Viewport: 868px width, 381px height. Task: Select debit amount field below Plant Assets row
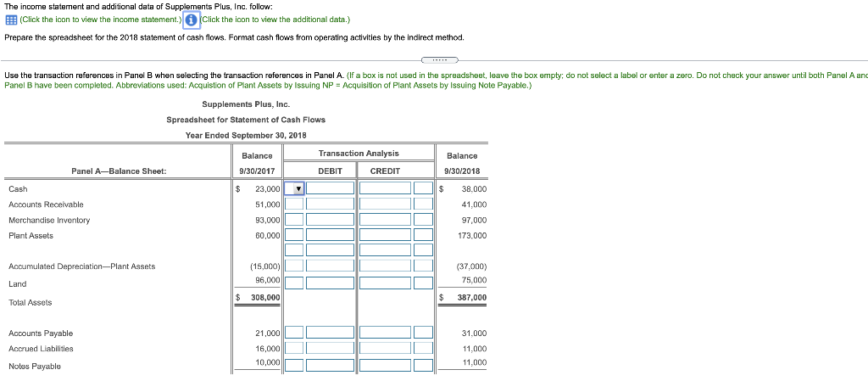[x=330, y=250]
